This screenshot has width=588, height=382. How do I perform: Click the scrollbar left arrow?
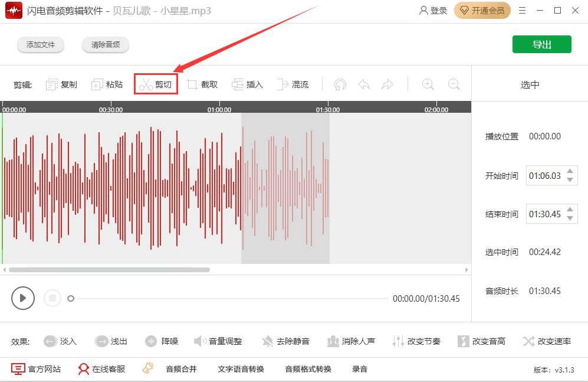coord(4,270)
